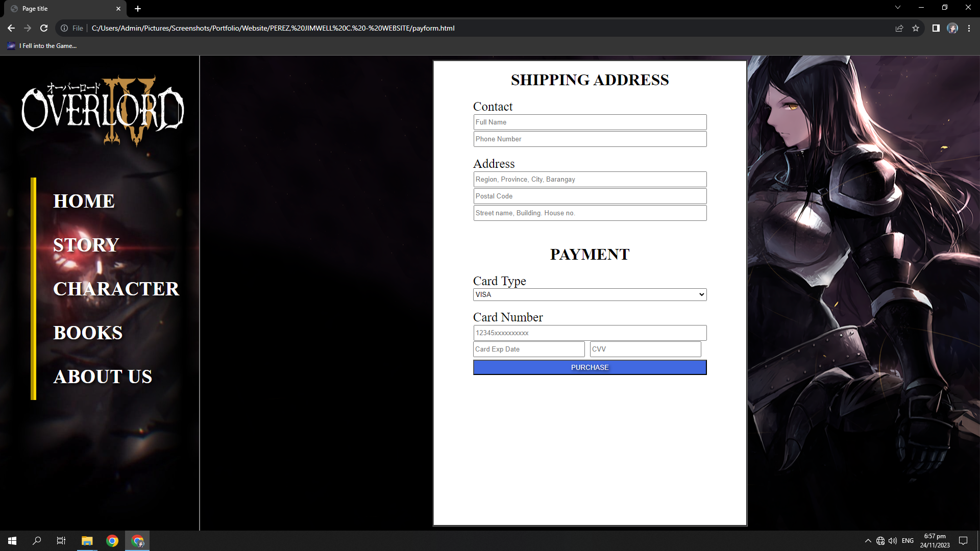Minimize the Chrome window
This screenshot has height=551, width=980.
click(921, 7)
